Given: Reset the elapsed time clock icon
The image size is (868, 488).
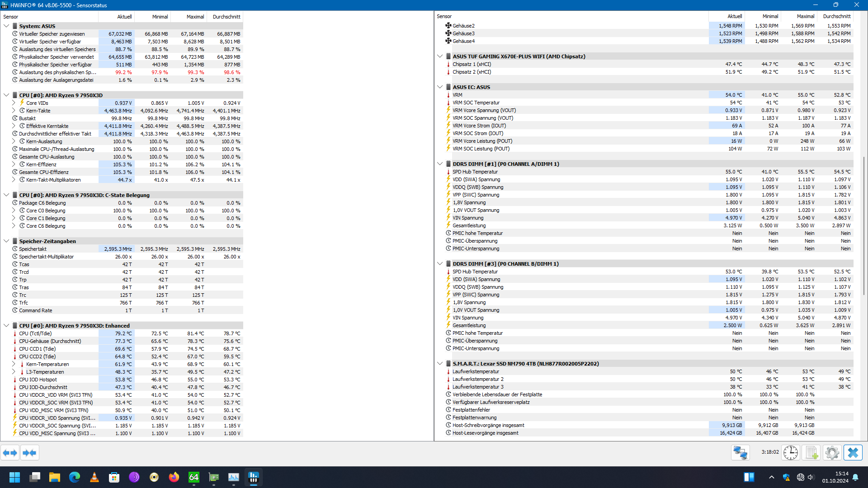Looking at the screenshot, I should (x=790, y=452).
